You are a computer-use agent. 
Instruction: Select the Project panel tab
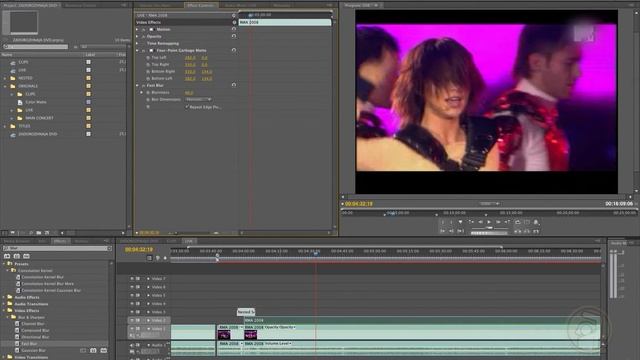[30, 5]
